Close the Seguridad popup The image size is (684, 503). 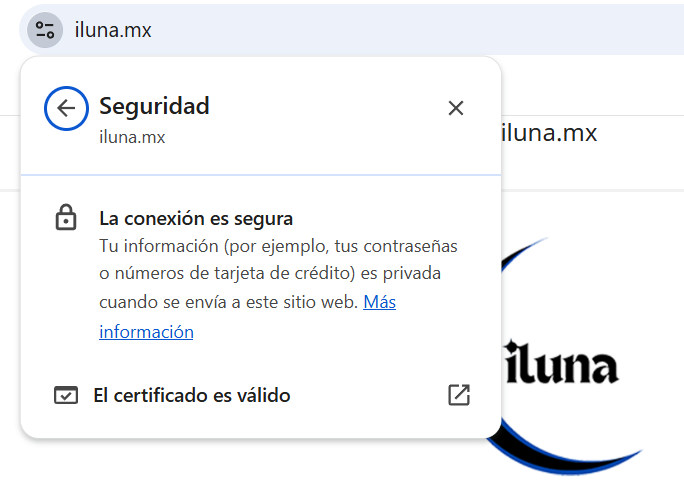(456, 108)
